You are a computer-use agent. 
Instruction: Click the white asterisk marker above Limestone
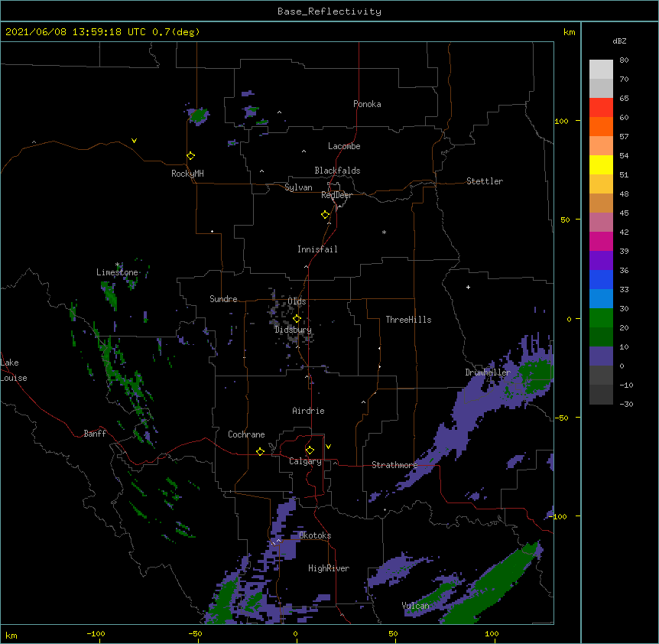[118, 265]
